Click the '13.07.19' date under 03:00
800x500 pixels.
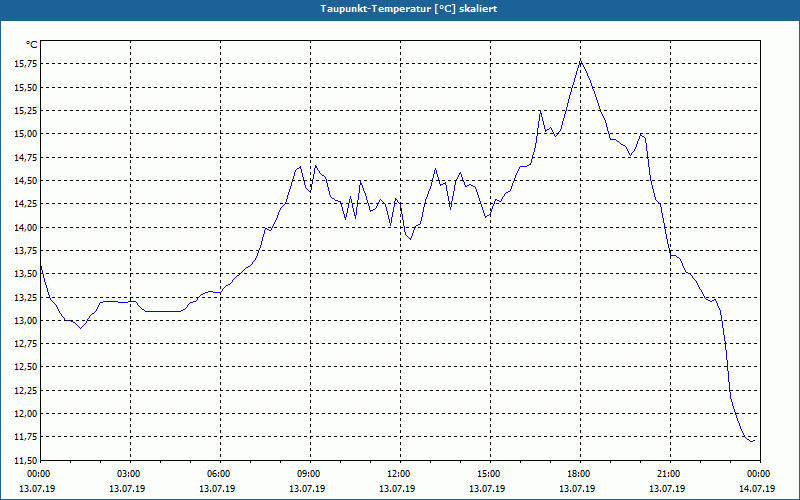[x=127, y=489]
